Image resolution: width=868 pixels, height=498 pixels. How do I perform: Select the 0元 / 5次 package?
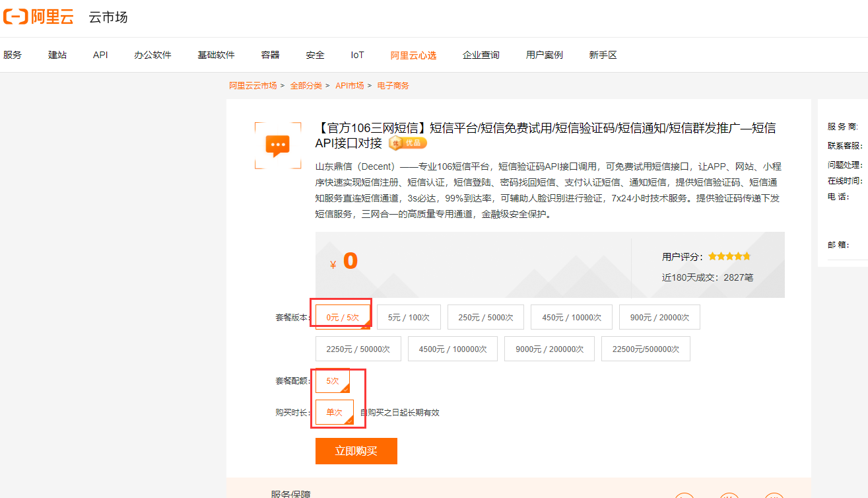[343, 317]
